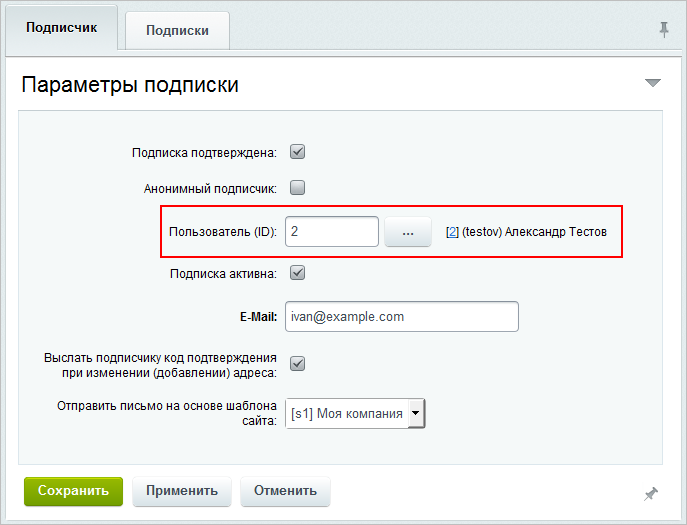
Task: Switch to the Подписки tab
Action: coord(177,30)
